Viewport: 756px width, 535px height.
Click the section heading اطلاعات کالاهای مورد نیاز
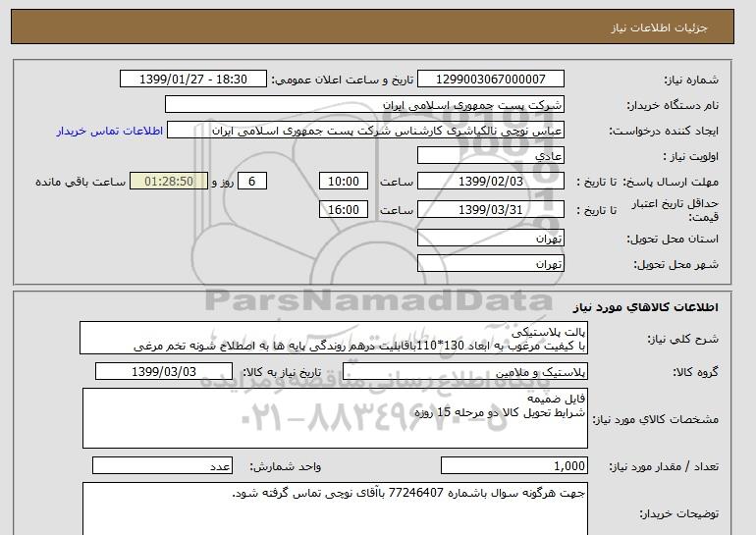click(x=646, y=307)
